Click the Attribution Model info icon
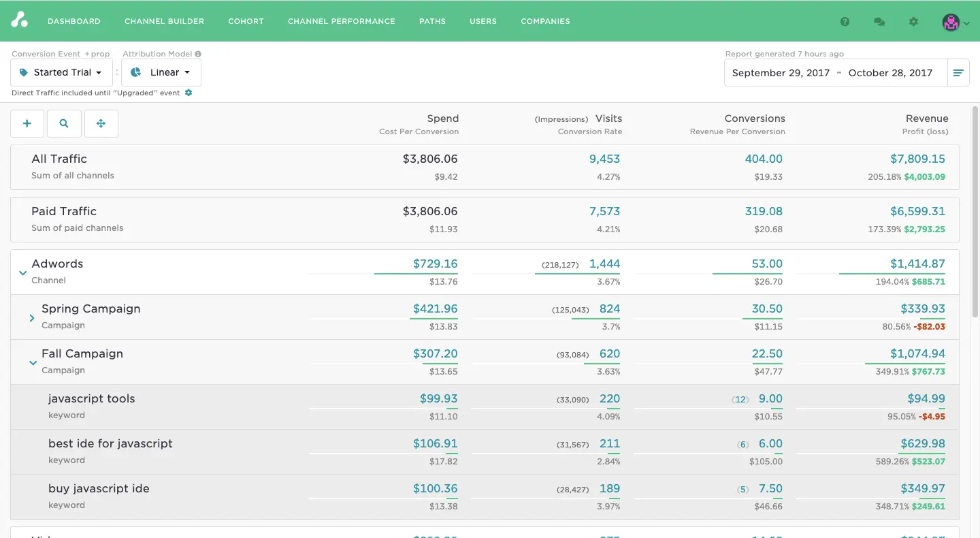Screen dimensions: 980x538 198,54
